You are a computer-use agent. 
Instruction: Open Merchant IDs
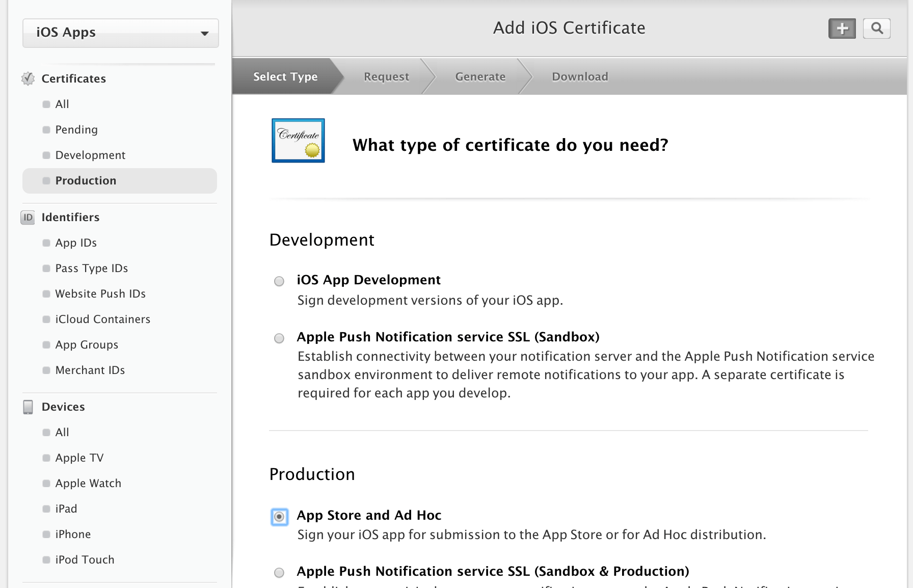click(90, 370)
